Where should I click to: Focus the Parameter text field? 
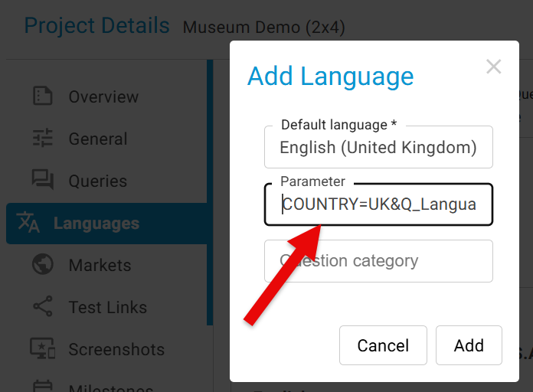(x=378, y=204)
